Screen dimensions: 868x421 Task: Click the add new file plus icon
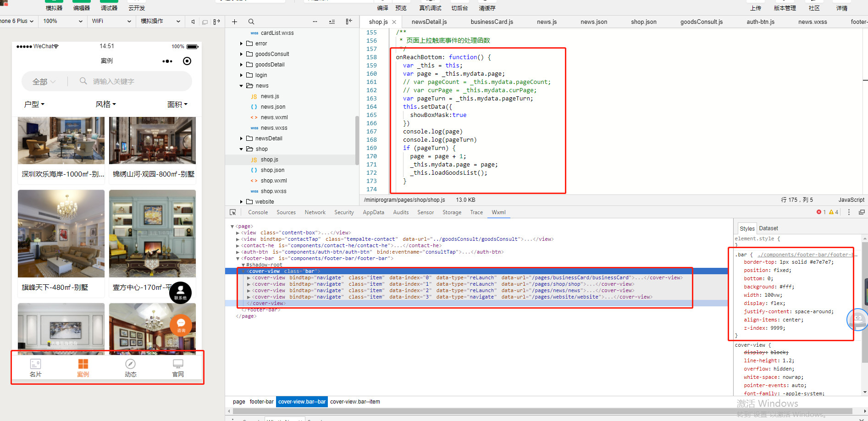point(235,22)
